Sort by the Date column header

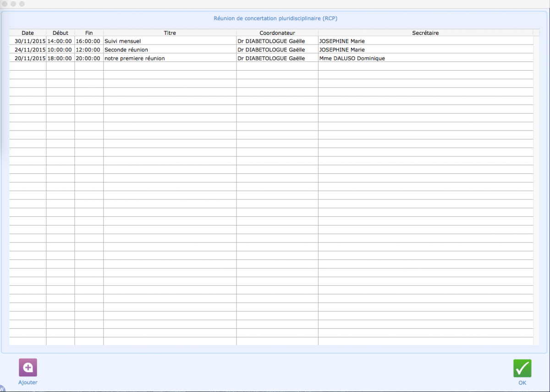pos(28,33)
